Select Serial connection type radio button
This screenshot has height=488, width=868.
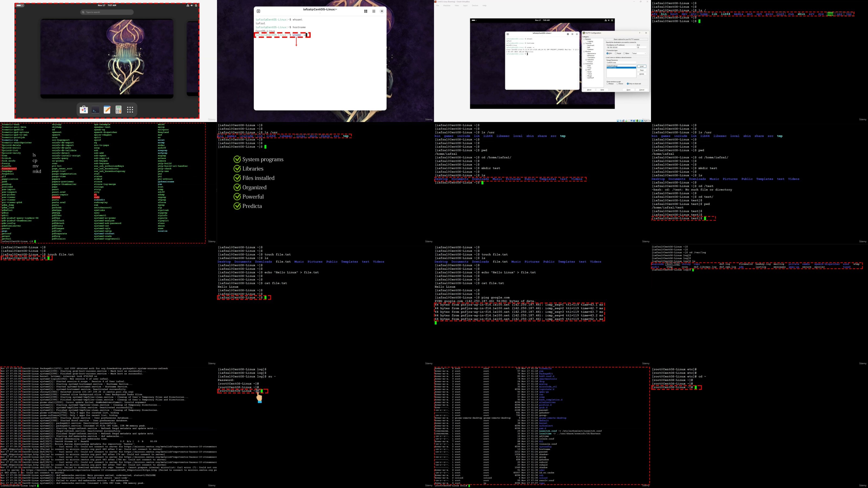click(x=616, y=54)
